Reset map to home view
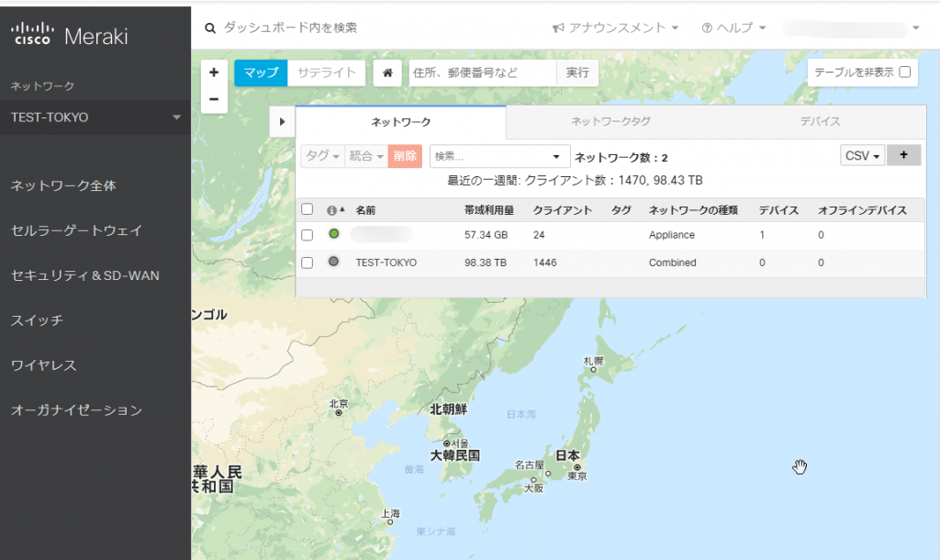 coord(387,73)
